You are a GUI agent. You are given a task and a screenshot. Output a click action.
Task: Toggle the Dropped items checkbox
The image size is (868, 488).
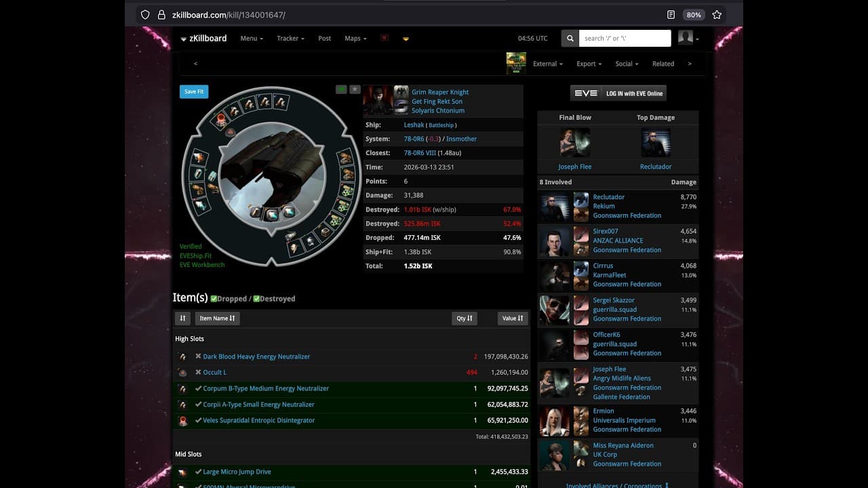click(x=214, y=299)
